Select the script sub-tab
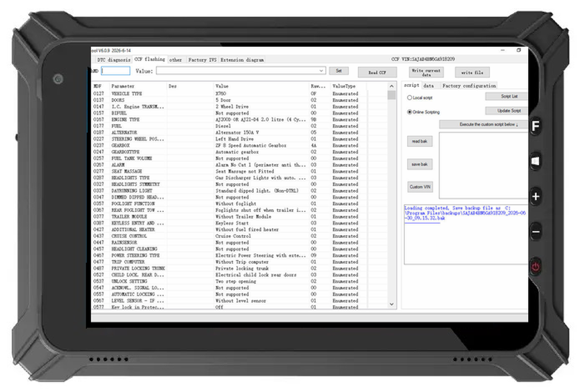This screenshot has width=580, height=392. pyautogui.click(x=411, y=85)
